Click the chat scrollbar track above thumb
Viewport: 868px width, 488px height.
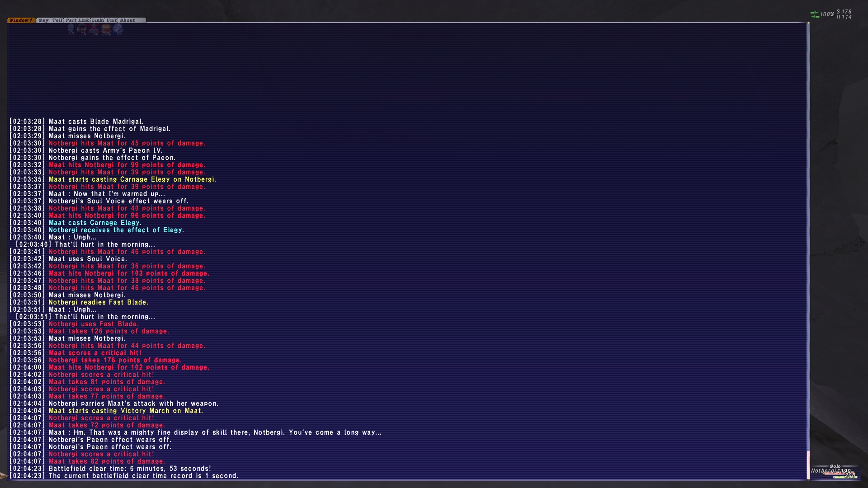coord(808,237)
